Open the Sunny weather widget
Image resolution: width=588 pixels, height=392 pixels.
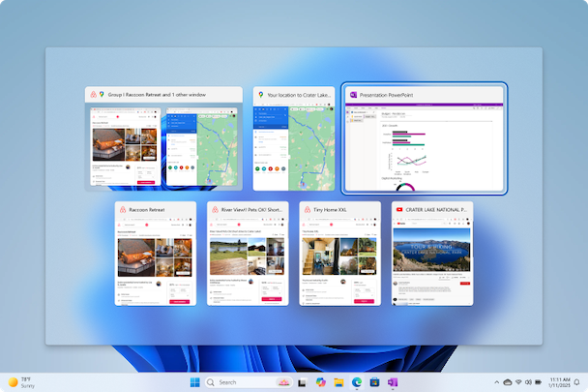pos(21,382)
